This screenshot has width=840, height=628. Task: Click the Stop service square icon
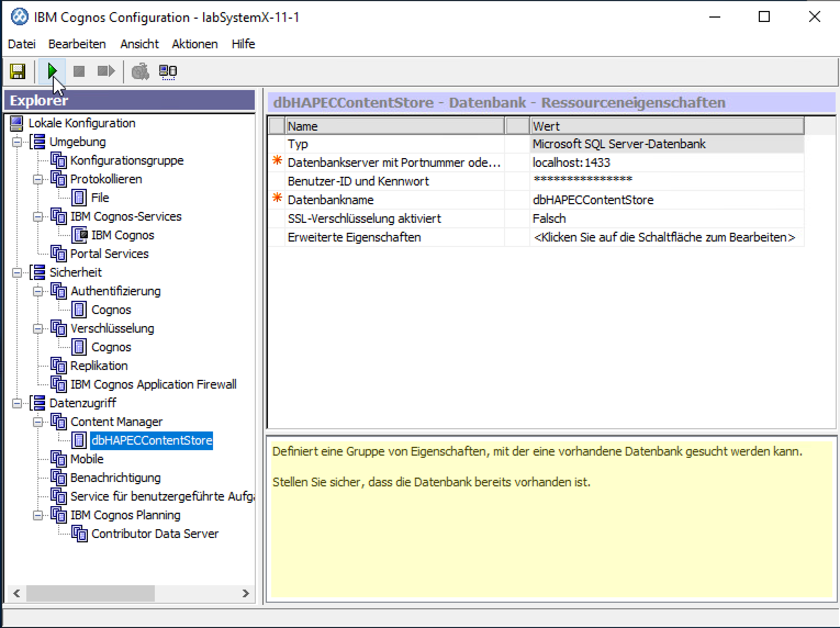[x=79, y=71]
